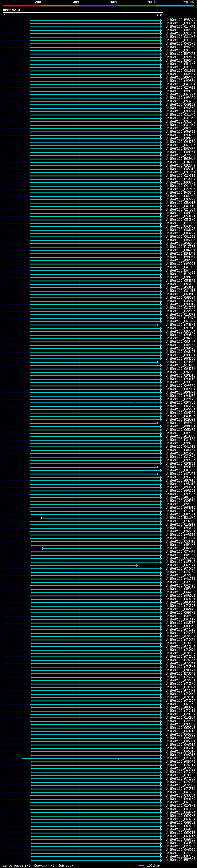Click label UniRef100_P41166
Viewport: 197px width, 868px height.
coord(180,809)
